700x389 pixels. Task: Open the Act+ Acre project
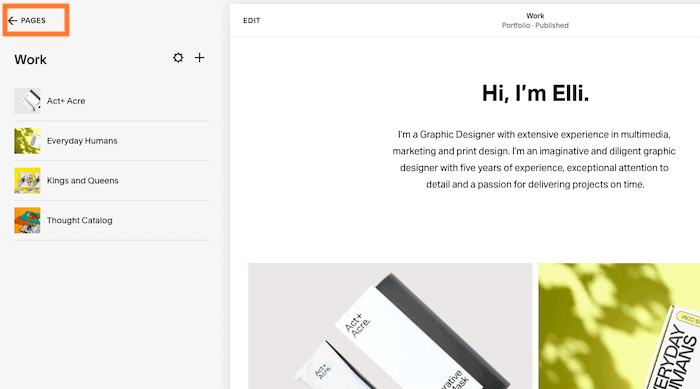[112, 101]
